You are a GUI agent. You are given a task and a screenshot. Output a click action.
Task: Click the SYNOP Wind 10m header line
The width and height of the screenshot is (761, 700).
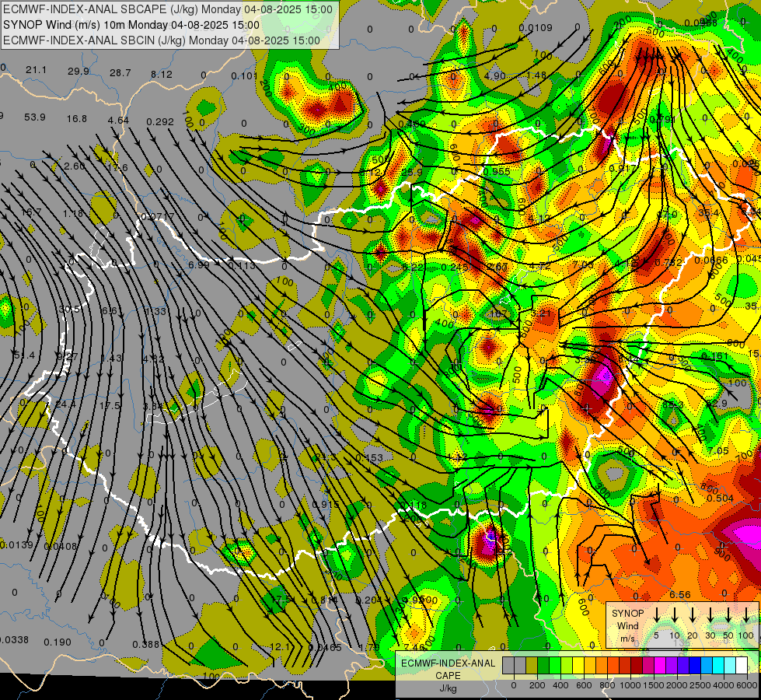click(131, 25)
